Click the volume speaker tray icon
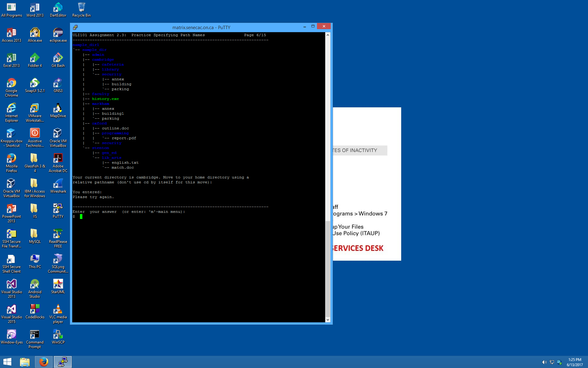 click(544, 362)
